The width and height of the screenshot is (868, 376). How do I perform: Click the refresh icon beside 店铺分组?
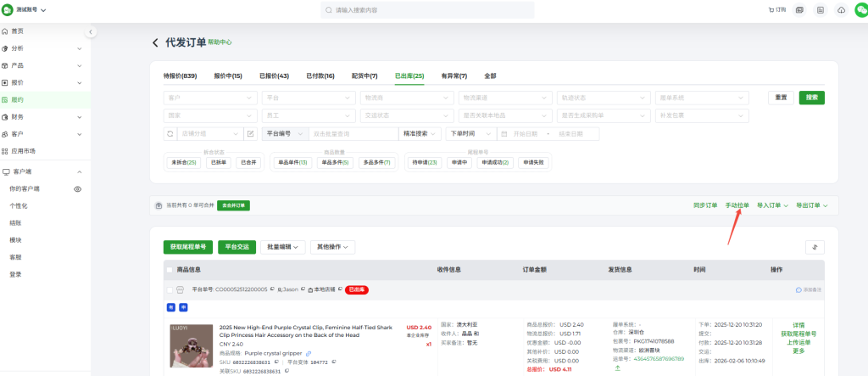(170, 133)
